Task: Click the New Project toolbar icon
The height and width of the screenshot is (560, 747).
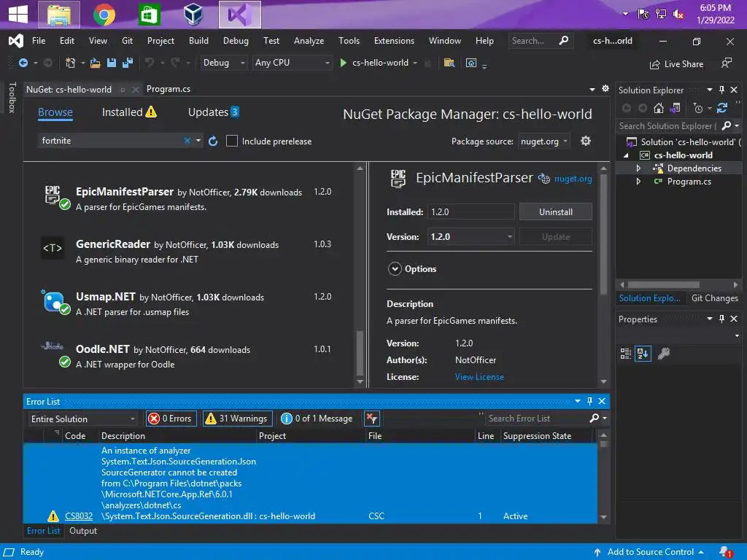Action: point(70,63)
